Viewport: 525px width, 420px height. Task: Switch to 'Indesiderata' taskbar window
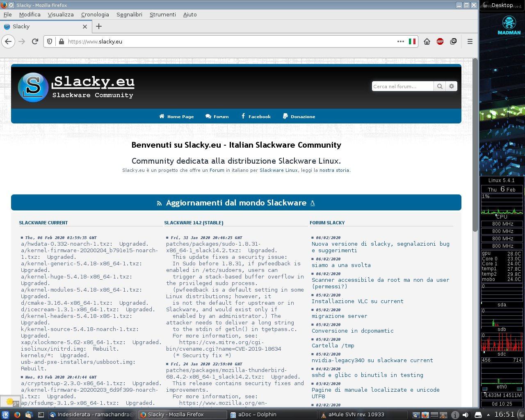(x=92, y=415)
